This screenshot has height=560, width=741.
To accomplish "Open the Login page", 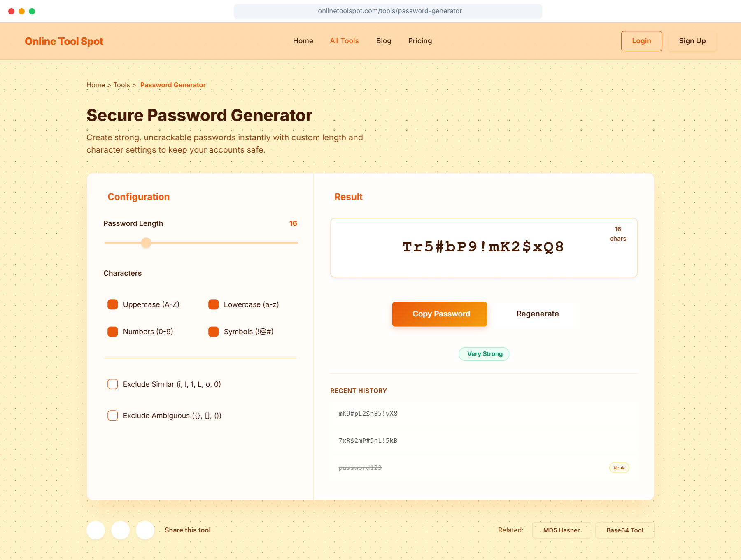I will coord(641,41).
